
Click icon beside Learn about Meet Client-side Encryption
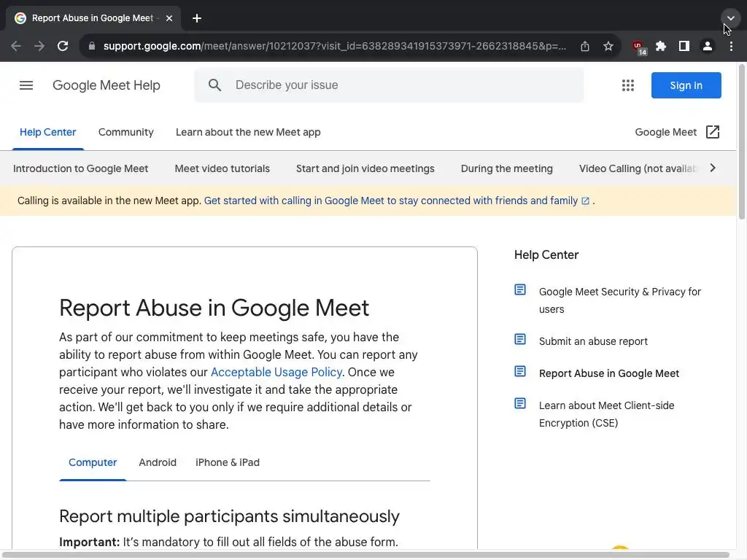point(520,403)
